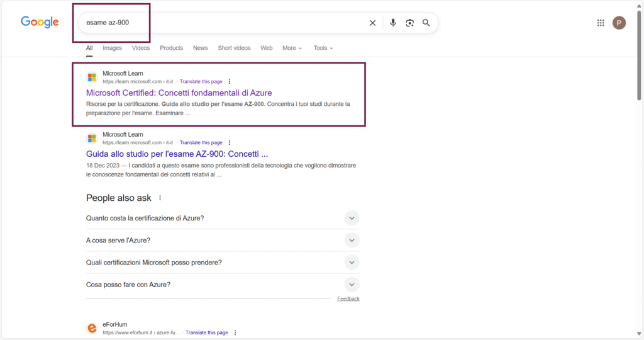The height and width of the screenshot is (340, 644).
Task: Switch to the Web tab
Action: 267,48
